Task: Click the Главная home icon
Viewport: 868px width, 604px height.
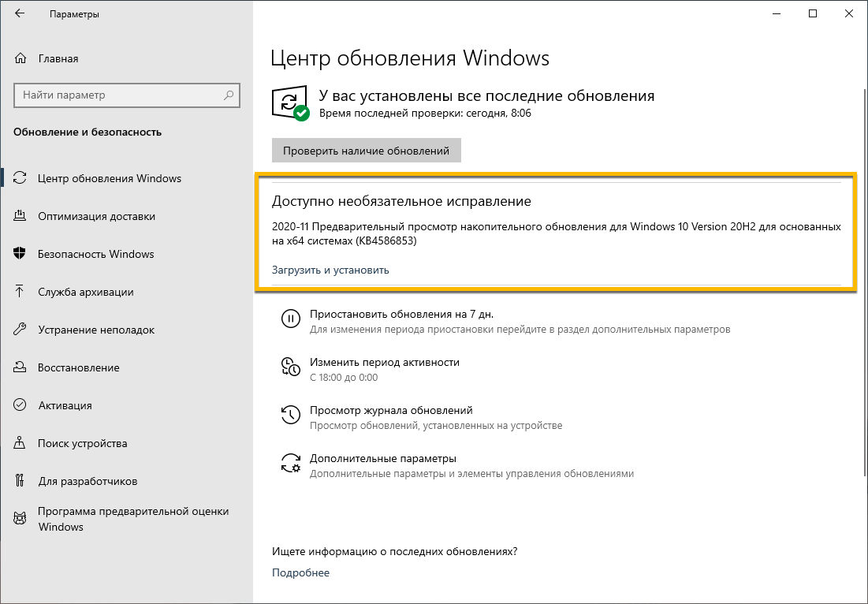Action: 20,58
